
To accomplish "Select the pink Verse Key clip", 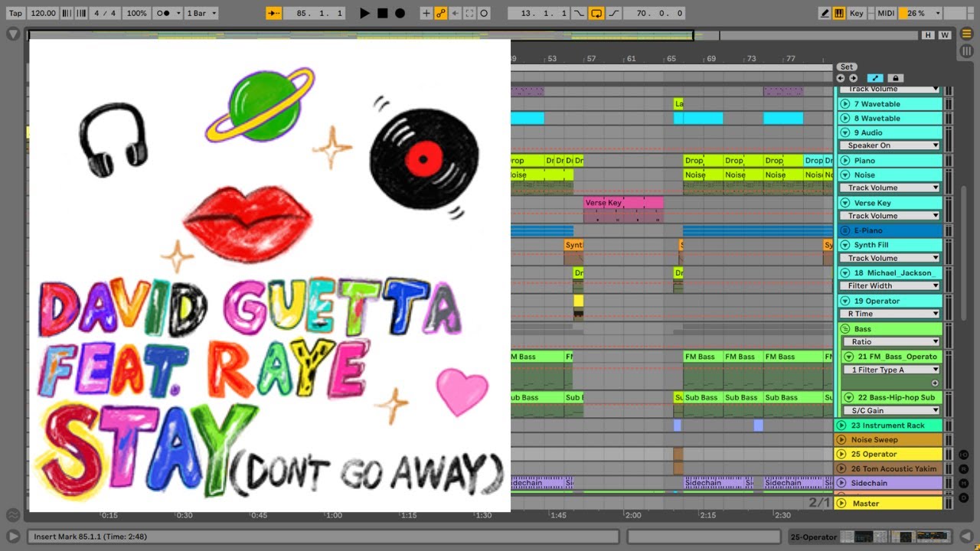I will pyautogui.click(x=623, y=203).
